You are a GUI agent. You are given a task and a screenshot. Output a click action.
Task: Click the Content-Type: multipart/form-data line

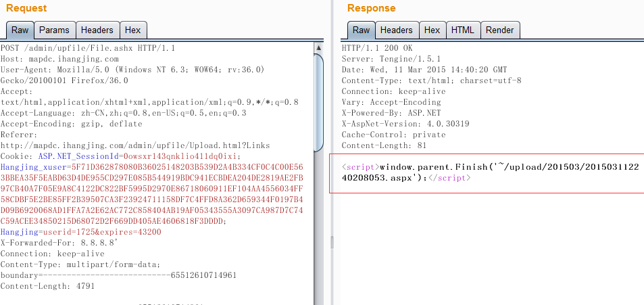(80, 264)
